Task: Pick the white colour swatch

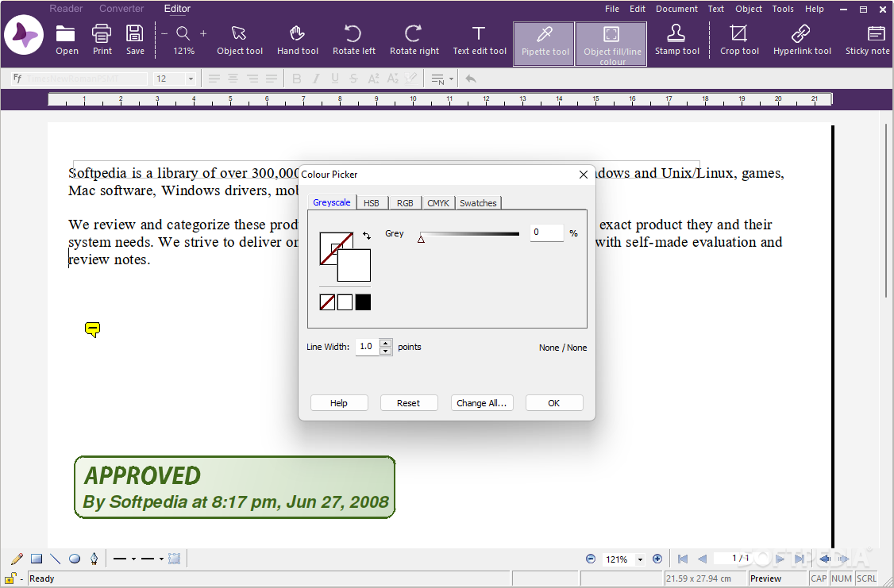Action: (345, 302)
